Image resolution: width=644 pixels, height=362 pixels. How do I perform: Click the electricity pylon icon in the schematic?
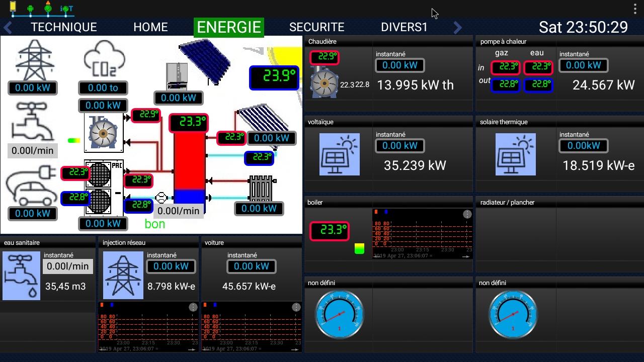33,59
